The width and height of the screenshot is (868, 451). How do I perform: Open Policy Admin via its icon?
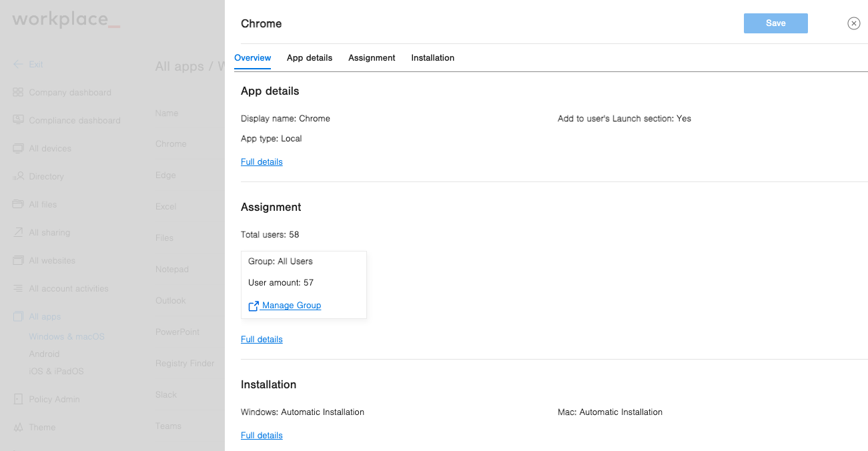coord(18,399)
